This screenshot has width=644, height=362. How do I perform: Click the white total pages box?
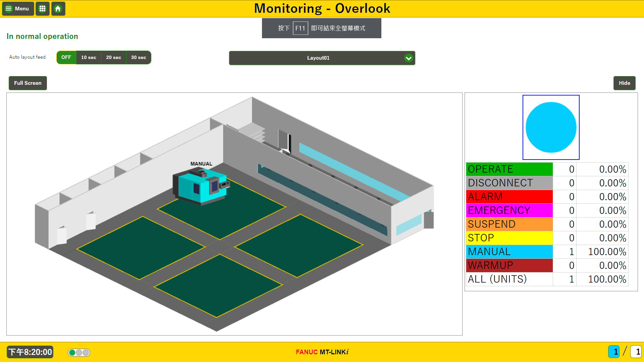pos(636,352)
